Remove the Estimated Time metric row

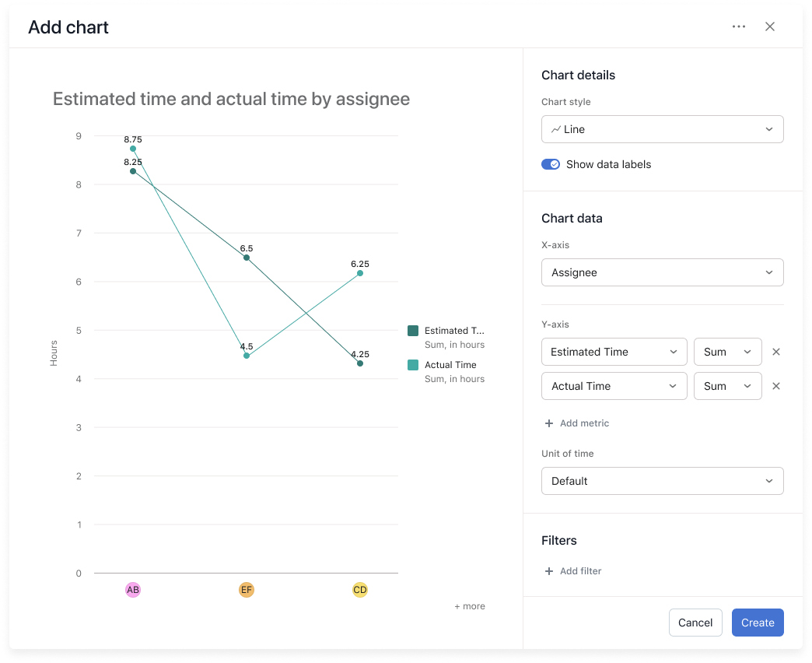pyautogui.click(x=775, y=352)
